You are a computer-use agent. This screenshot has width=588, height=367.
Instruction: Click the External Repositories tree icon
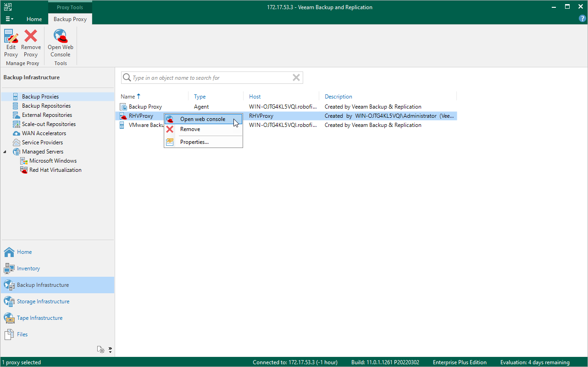(16, 115)
